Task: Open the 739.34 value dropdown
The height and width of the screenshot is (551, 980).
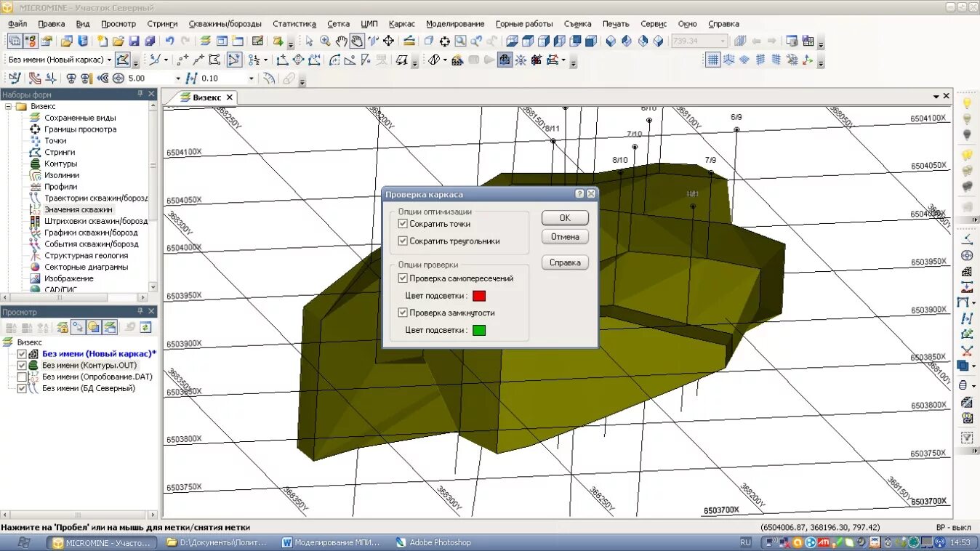Action: (x=723, y=41)
